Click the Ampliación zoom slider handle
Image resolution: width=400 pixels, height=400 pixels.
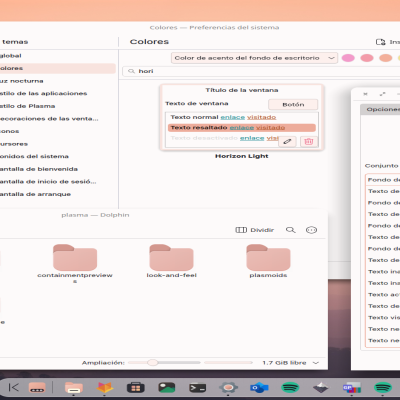[x=152, y=363]
